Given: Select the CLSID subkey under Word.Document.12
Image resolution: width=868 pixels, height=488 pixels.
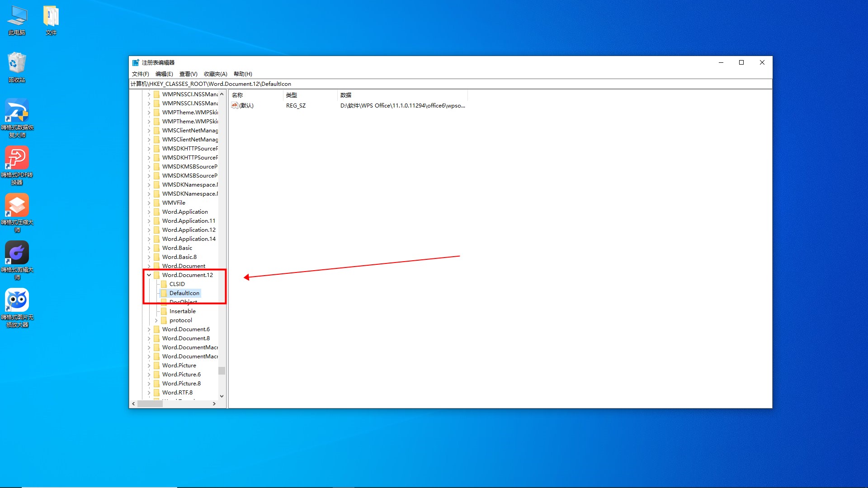Looking at the screenshot, I should [x=176, y=284].
